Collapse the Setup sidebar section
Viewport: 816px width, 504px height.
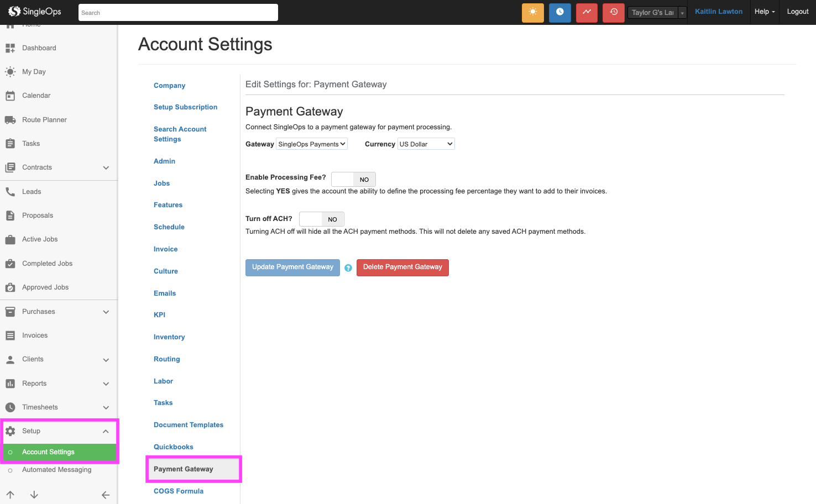(x=106, y=431)
